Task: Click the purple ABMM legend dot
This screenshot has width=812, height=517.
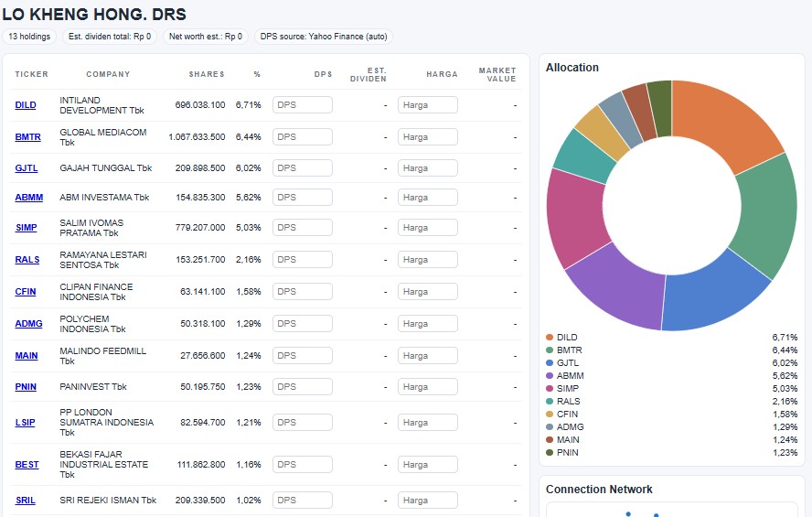Action: [x=550, y=376]
